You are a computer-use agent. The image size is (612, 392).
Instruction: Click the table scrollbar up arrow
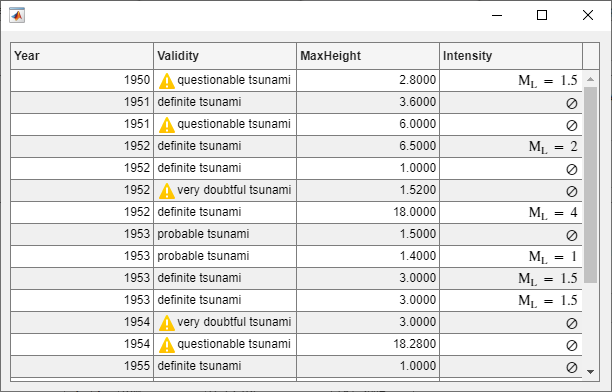[x=591, y=79]
